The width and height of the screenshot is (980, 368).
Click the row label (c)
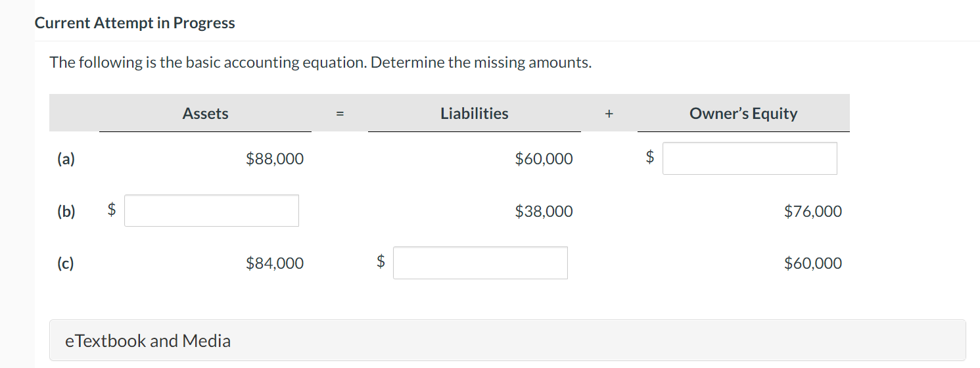pyautogui.click(x=65, y=263)
